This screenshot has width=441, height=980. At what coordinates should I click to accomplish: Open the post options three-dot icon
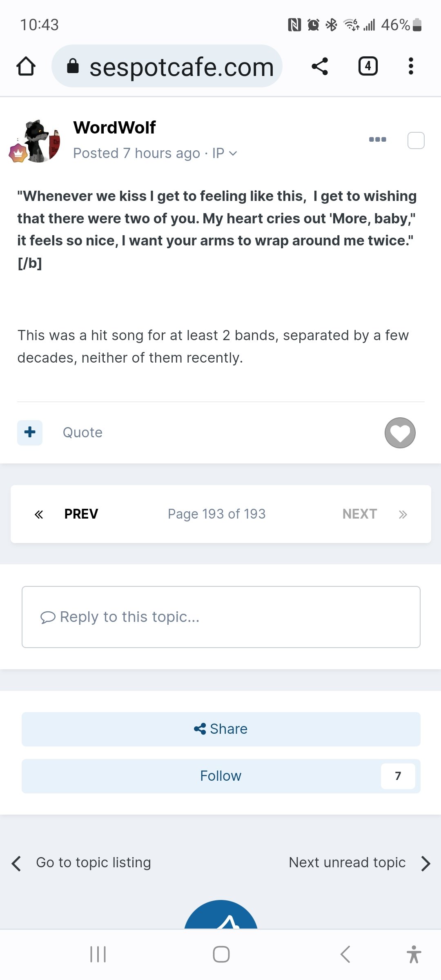point(377,140)
